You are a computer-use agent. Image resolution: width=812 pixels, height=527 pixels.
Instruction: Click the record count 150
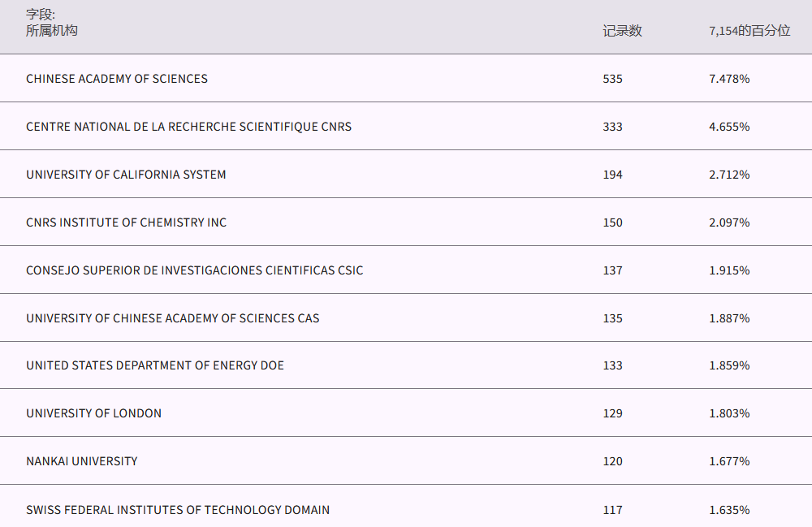(x=613, y=222)
